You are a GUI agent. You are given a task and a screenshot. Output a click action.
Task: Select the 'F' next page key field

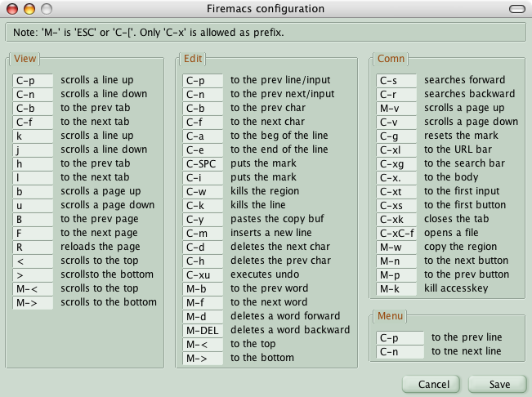pos(33,234)
